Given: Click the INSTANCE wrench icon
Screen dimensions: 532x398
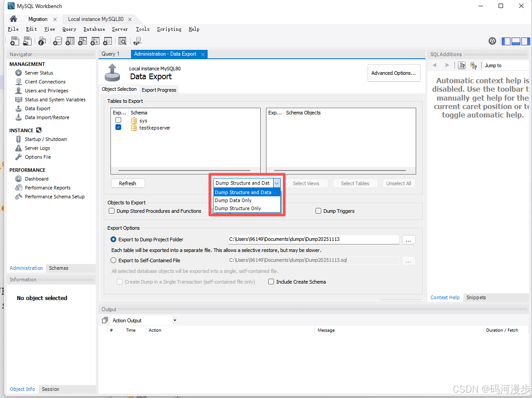Looking at the screenshot, I should coord(39,130).
